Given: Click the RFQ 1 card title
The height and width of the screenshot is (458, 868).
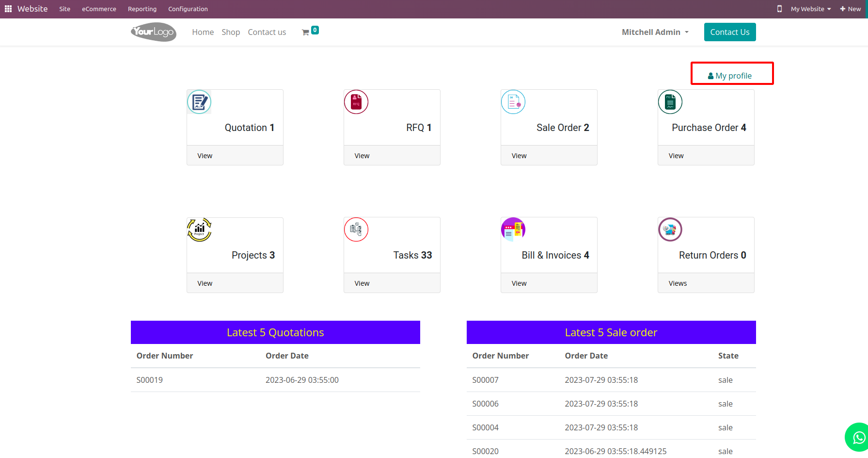Looking at the screenshot, I should 419,128.
